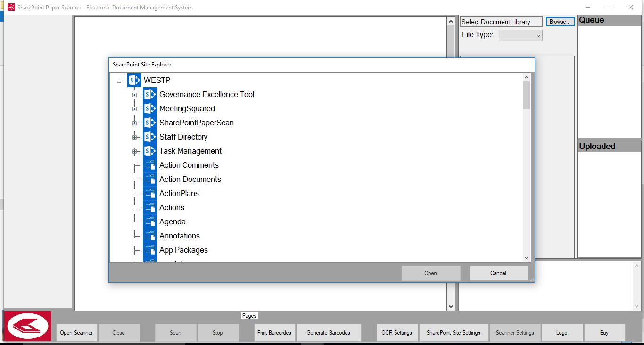
Task: Click the Scan button
Action: coord(175,333)
